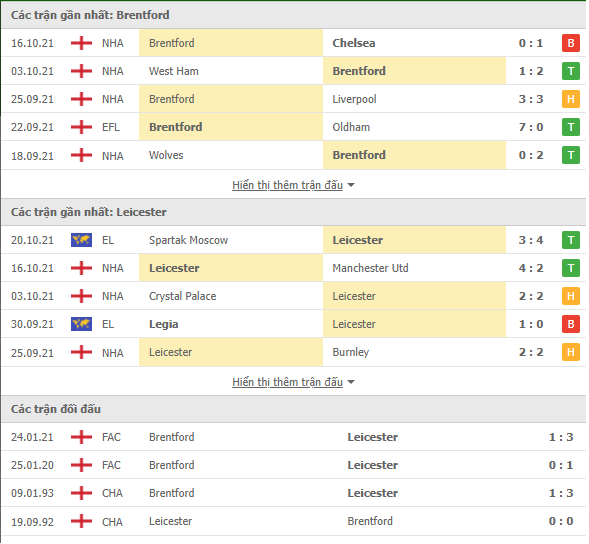Click the red B badge for Legia vs Leicester
Viewport: 589px width, 544px height.
[572, 325]
